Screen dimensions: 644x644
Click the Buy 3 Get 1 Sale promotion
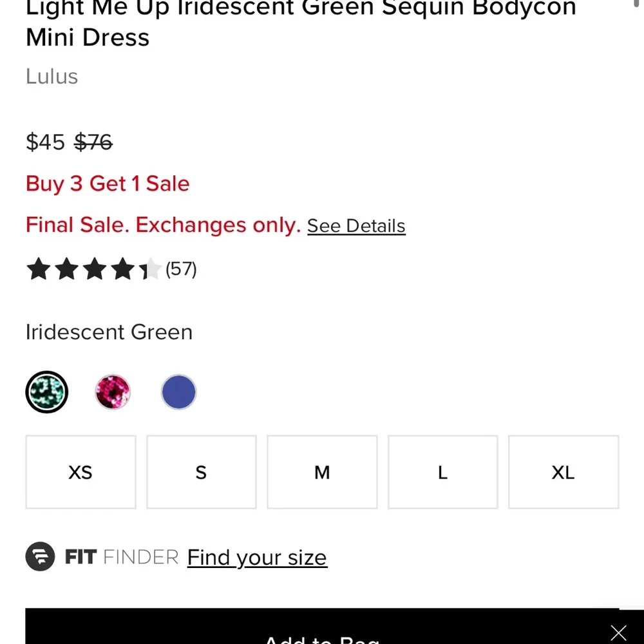107,184
